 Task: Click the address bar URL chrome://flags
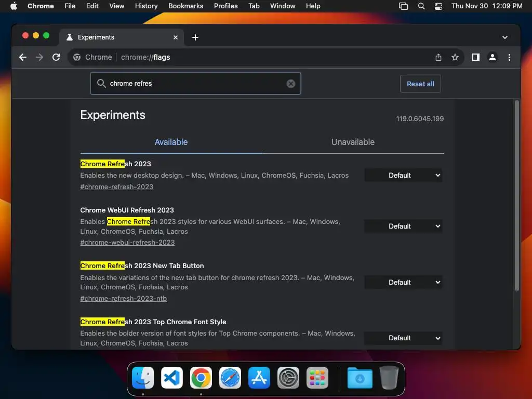coord(145,57)
